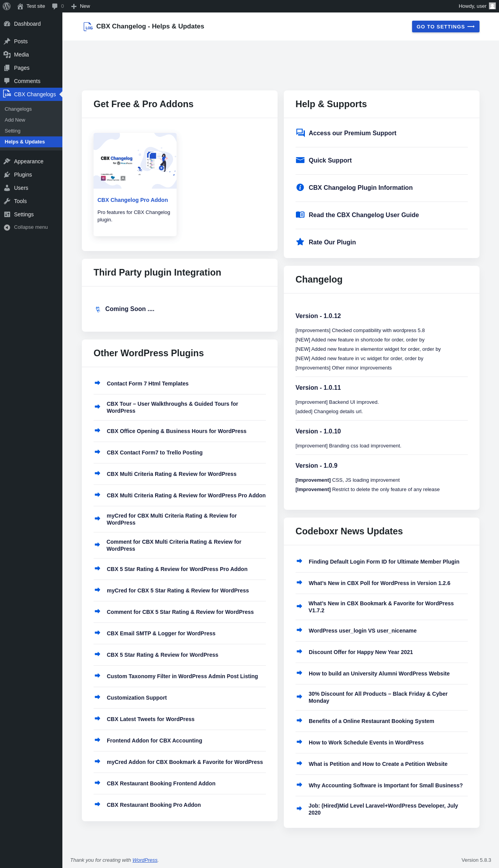Click the Premium Support chat bubbles icon

coord(300,133)
